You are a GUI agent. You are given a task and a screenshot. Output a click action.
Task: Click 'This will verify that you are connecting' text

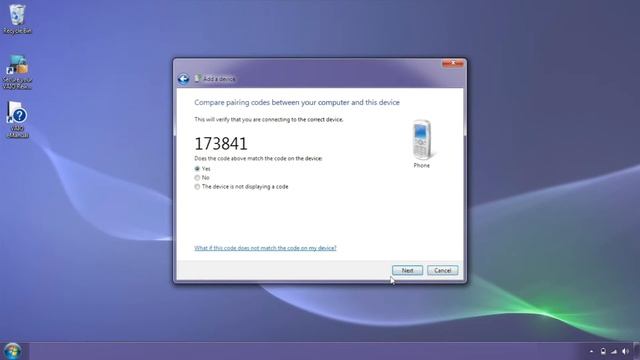point(269,120)
